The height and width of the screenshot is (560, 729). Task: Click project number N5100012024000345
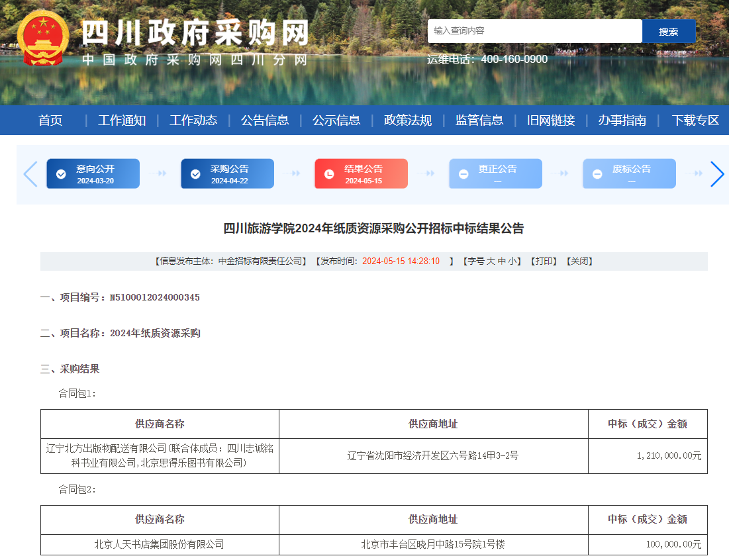pyautogui.click(x=155, y=297)
